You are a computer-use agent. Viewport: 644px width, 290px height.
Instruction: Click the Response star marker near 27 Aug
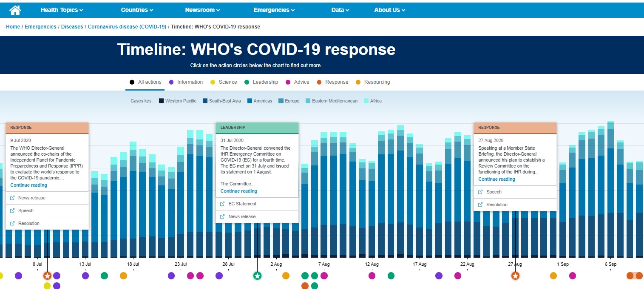515,276
